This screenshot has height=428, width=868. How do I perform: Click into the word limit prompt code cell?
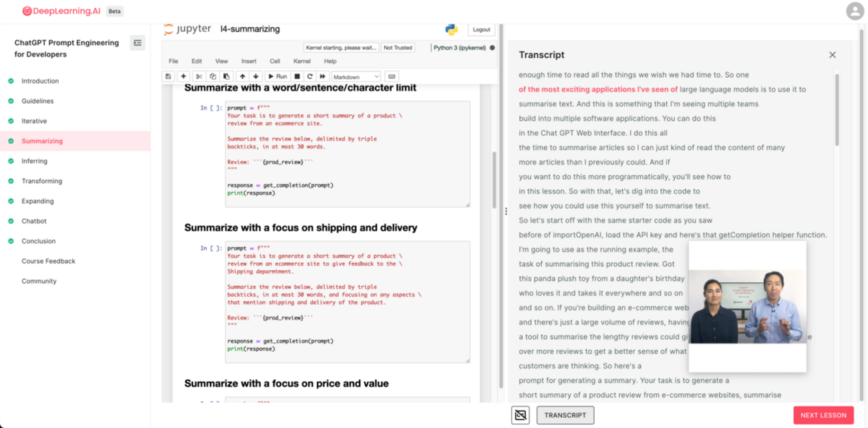[347, 154]
